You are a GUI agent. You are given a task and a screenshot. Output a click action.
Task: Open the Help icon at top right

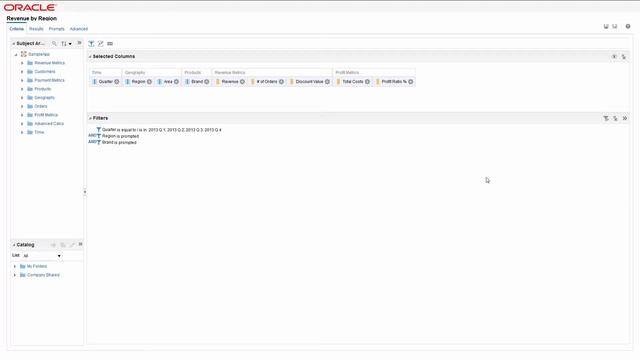pyautogui.click(x=628, y=27)
